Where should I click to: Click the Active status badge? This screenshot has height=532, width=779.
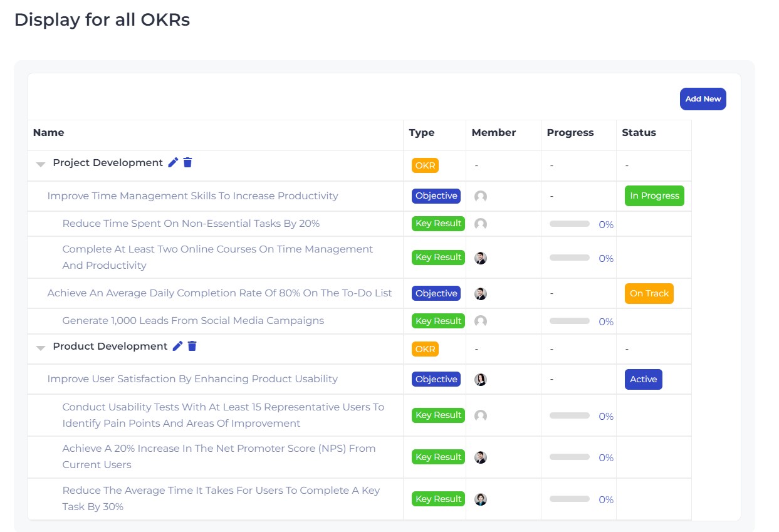[643, 378]
